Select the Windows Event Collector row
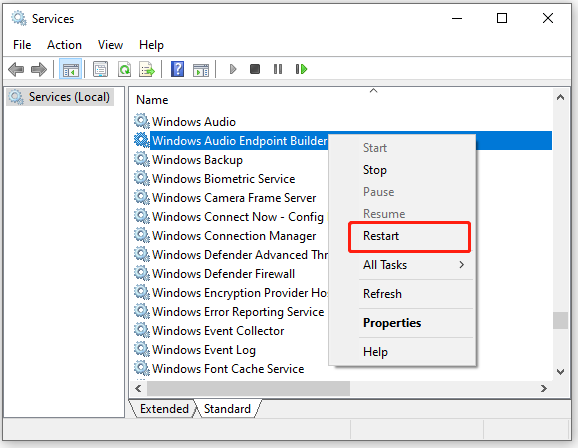578x448 pixels. click(218, 331)
